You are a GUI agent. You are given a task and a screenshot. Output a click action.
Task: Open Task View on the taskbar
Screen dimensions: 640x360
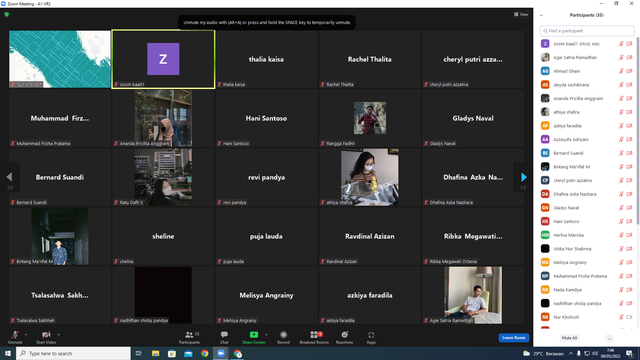[x=139, y=353]
